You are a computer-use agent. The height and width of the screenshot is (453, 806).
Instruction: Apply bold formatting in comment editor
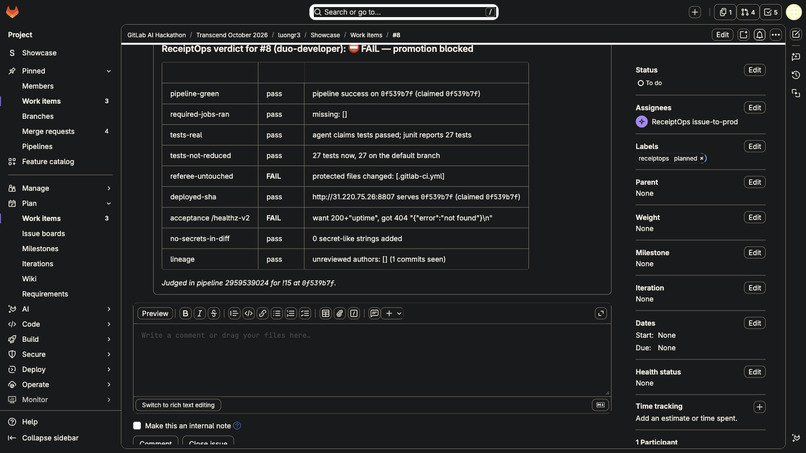point(185,313)
